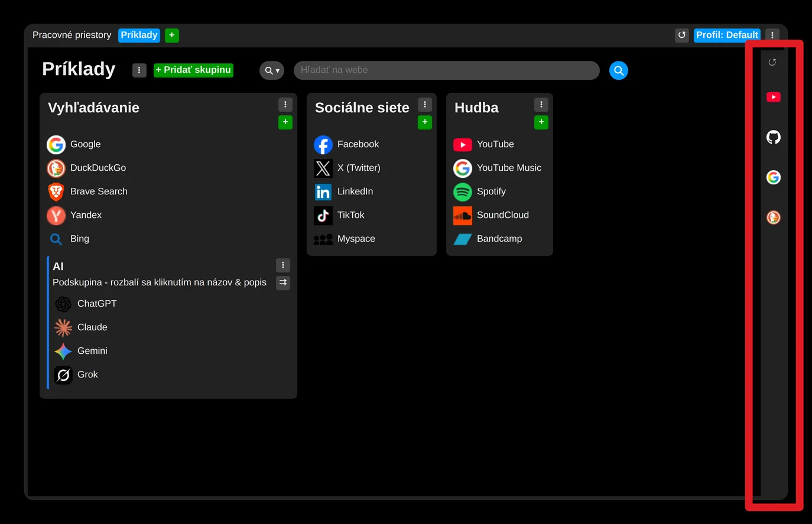Open the GitHub icon in the sidebar
The width and height of the screenshot is (812, 524).
point(773,137)
